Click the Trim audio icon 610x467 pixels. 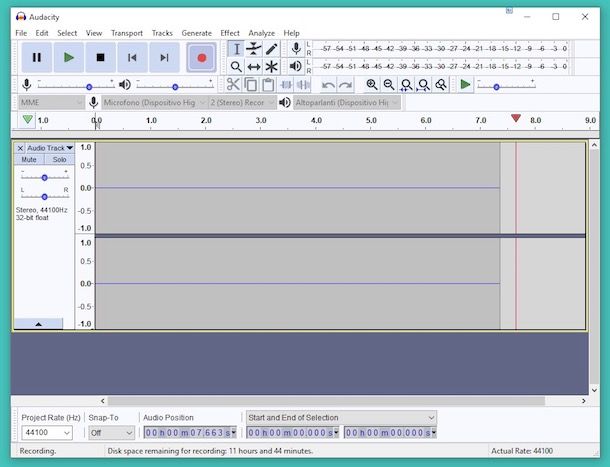286,84
